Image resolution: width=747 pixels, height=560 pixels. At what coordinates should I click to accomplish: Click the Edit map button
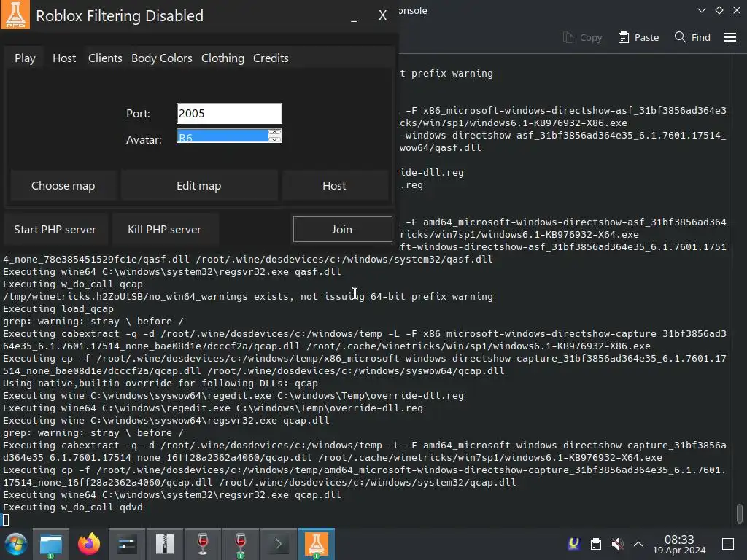[x=198, y=186]
